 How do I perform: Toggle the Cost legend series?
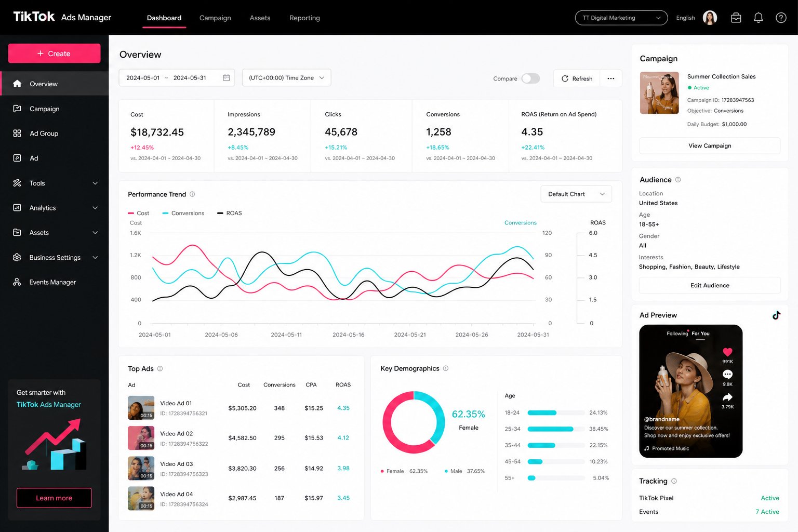point(139,214)
